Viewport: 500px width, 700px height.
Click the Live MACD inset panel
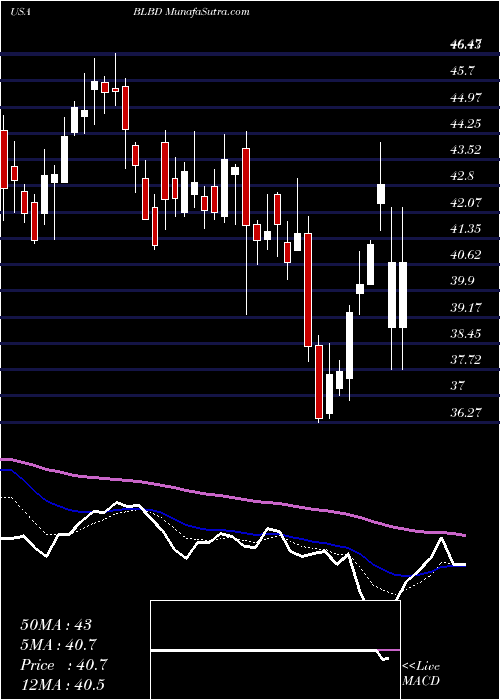pyautogui.click(x=275, y=650)
